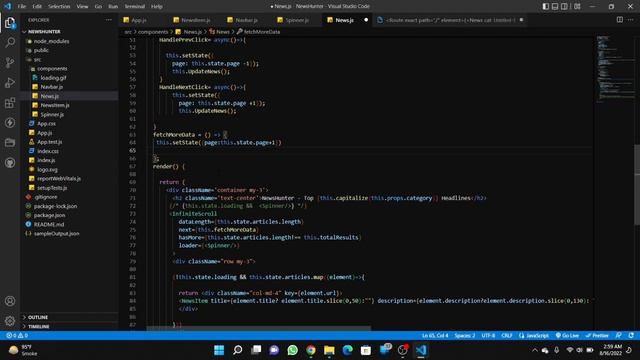Open sampleOutput.json in explorer tree
The image size is (640, 360).
coord(56,233)
